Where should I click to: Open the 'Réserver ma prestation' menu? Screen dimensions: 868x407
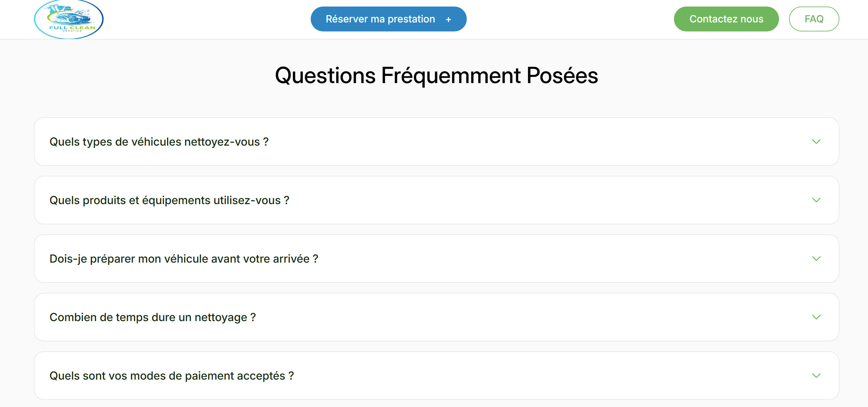pos(388,19)
